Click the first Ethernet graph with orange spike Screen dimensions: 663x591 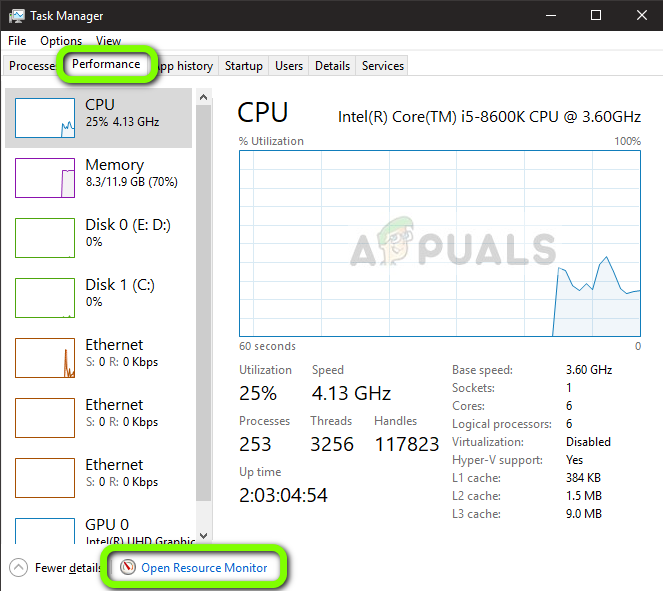[x=45, y=358]
